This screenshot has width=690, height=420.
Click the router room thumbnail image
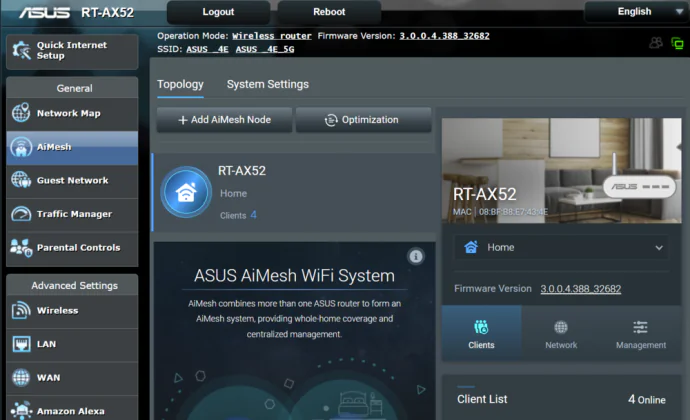562,170
